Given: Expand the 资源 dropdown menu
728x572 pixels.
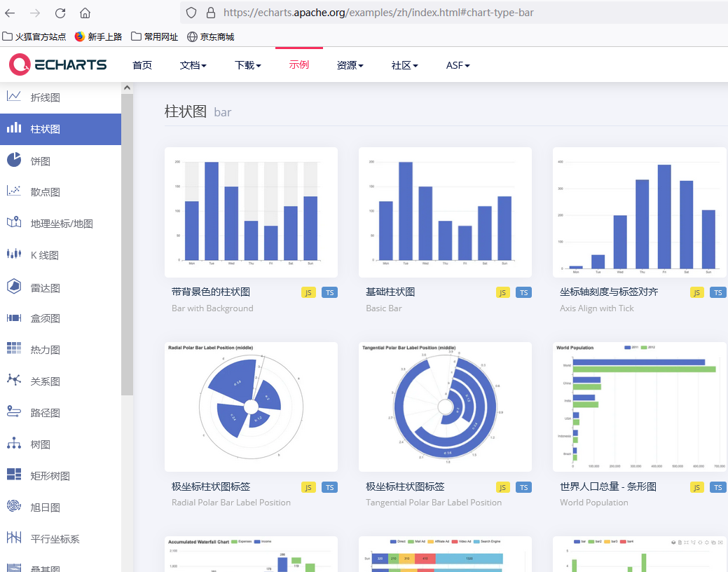Looking at the screenshot, I should [350, 65].
